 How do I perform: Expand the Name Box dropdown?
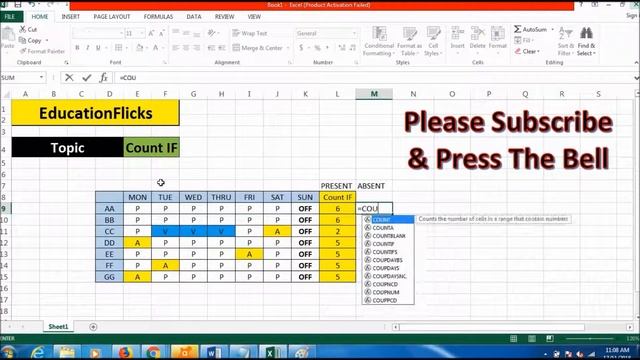(41, 78)
